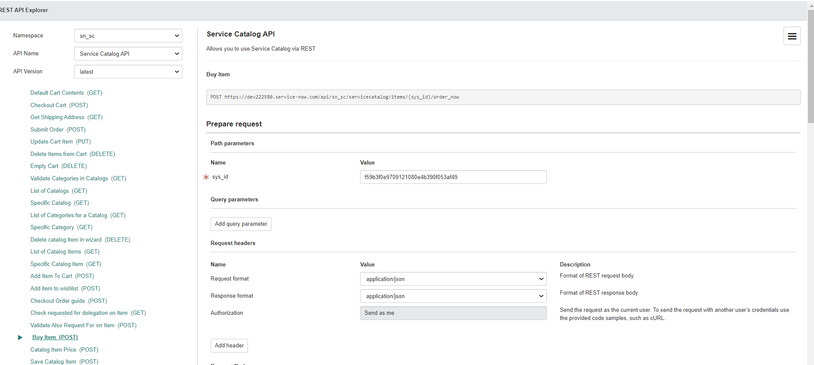Image resolution: width=814 pixels, height=365 pixels.
Task: Select Specific Catalog (GET)
Action: tap(60, 203)
